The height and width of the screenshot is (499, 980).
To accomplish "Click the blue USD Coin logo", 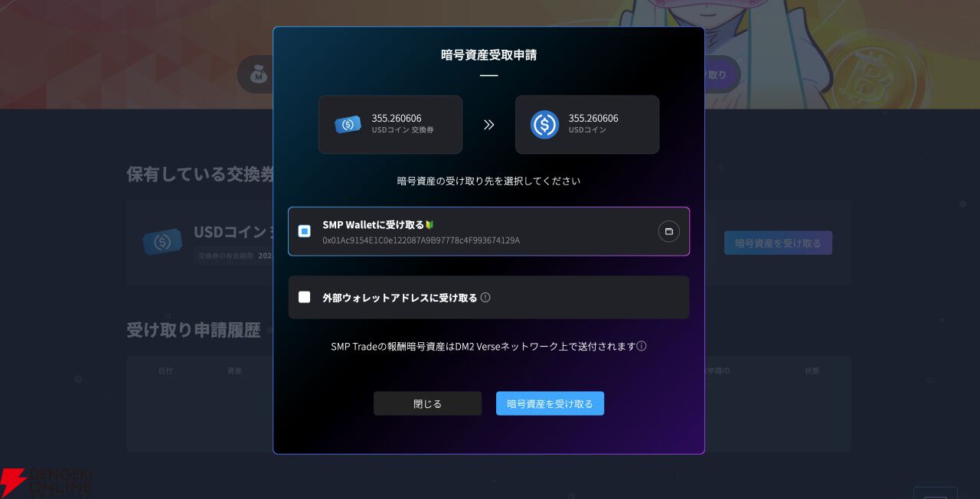I will point(544,125).
